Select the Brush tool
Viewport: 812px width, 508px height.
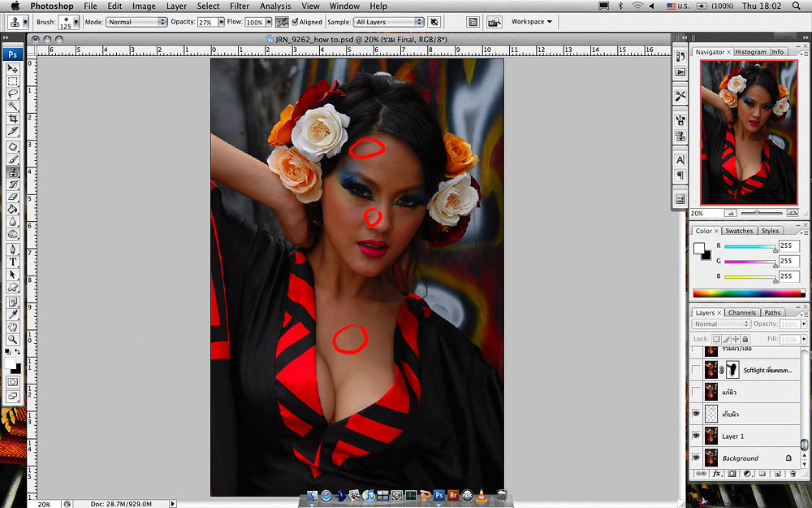[12, 159]
